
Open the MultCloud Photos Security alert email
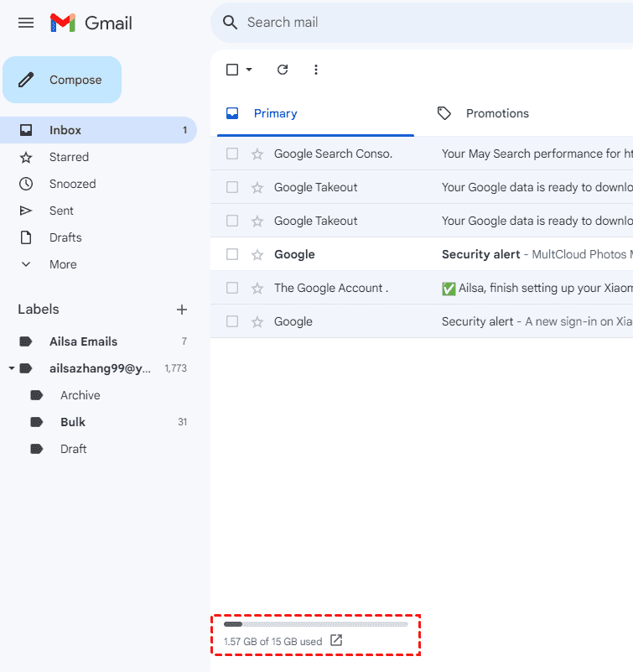coord(537,254)
